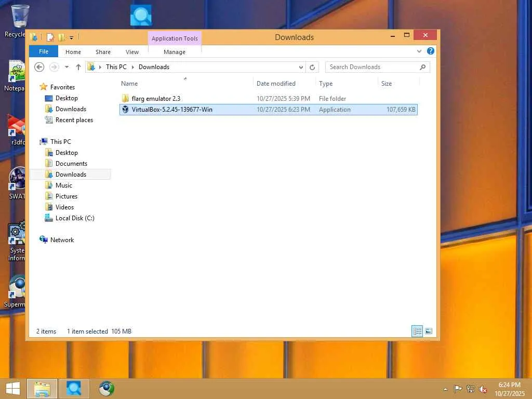Open the Videos folder
This screenshot has height=399, width=532.
pyautogui.click(x=64, y=207)
